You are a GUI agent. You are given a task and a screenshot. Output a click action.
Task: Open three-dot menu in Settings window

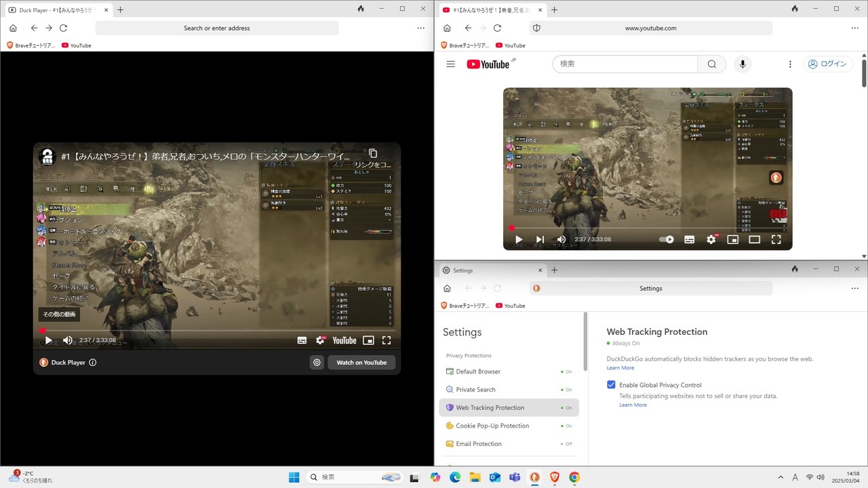[x=854, y=288]
